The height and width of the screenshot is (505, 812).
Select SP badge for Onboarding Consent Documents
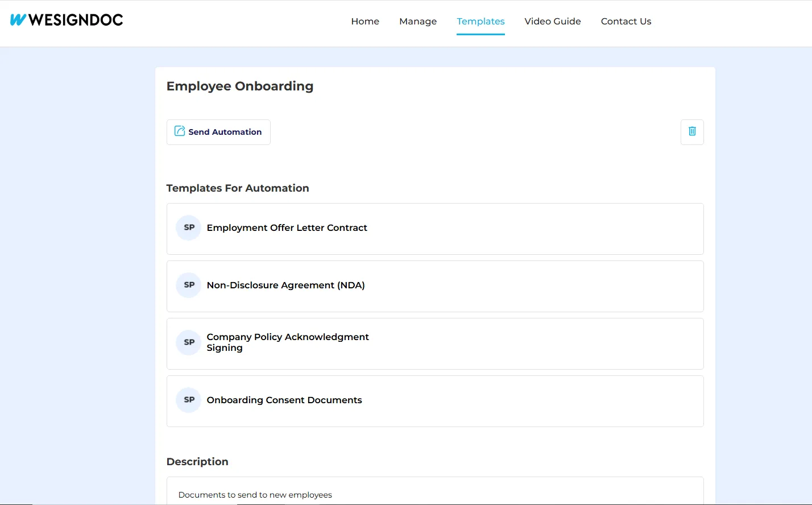[x=189, y=400]
